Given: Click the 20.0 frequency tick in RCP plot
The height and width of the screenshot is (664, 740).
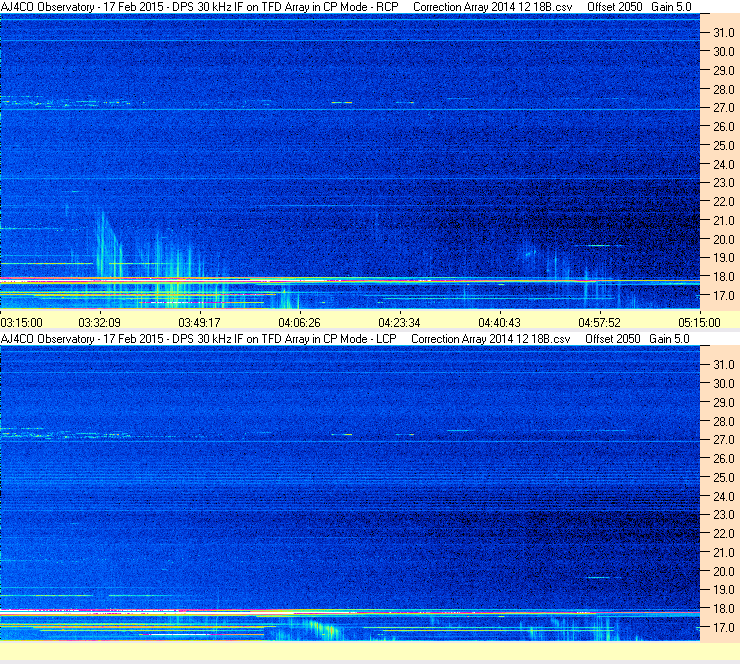Looking at the screenshot, I should click(724, 239).
